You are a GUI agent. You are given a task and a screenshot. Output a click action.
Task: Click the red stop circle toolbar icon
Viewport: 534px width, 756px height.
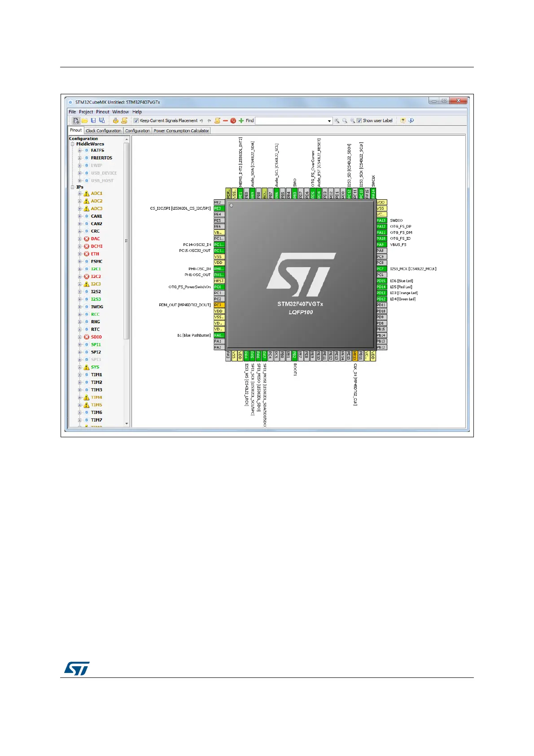pos(233,121)
